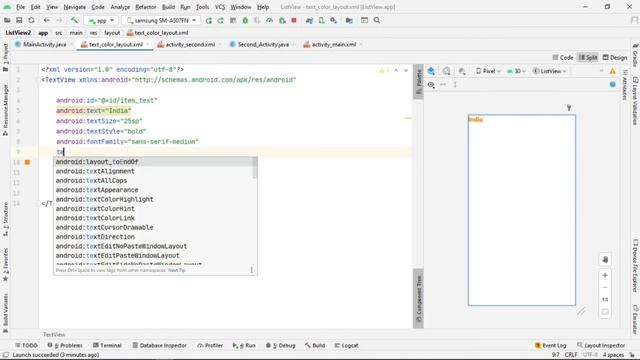Open the Profiler tool window
640x360 pixels.
point(210,345)
